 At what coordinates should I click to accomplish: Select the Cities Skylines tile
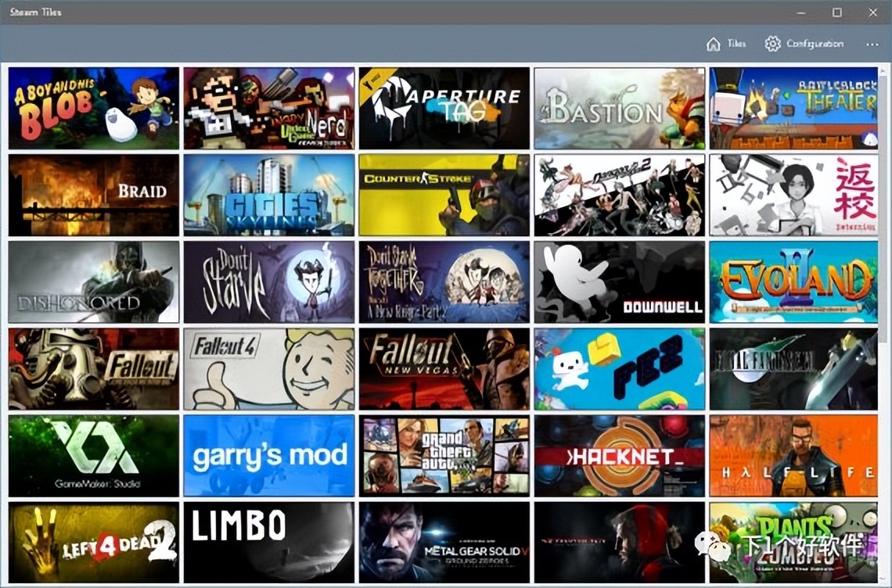point(269,195)
